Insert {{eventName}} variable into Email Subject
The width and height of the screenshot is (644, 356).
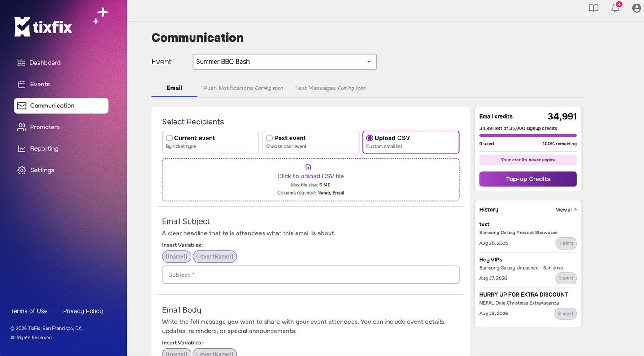[215, 257]
